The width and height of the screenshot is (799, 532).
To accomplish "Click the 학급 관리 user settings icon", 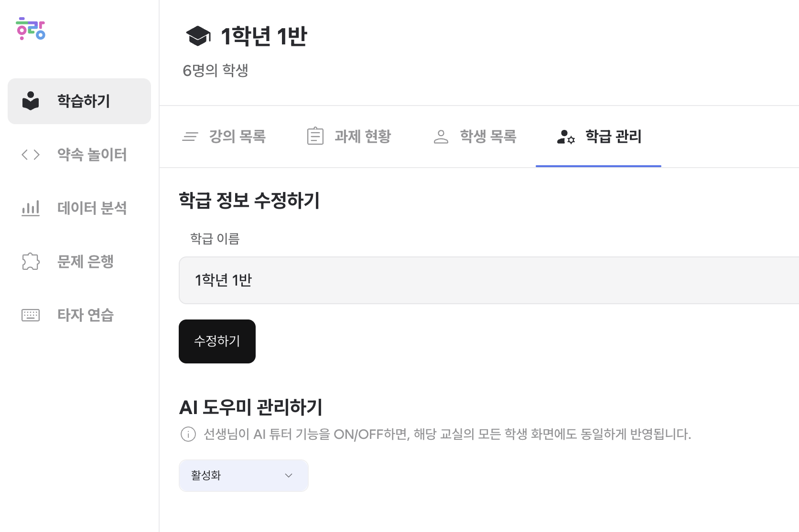I will (x=566, y=137).
